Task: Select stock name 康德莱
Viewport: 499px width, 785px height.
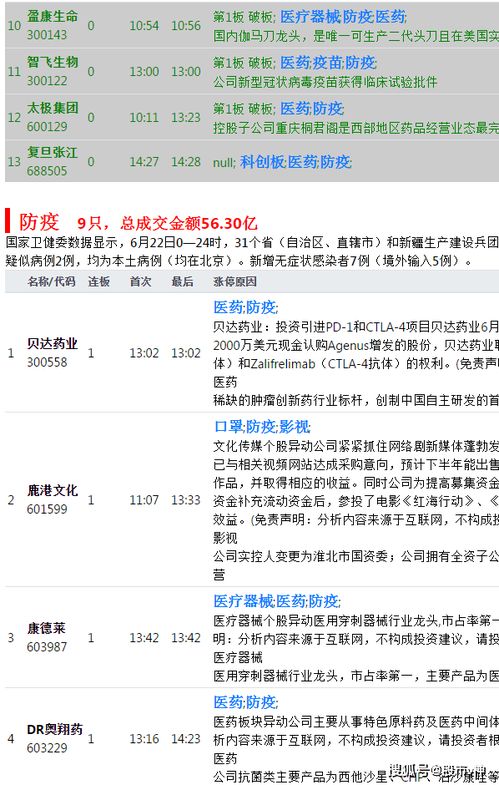Action: 46,628
